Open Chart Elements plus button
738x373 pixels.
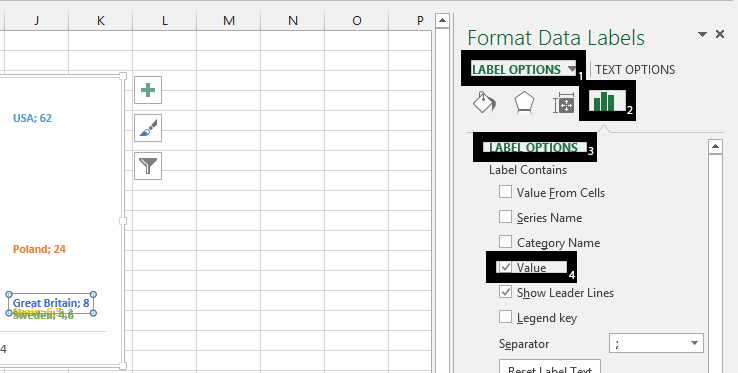coord(148,90)
